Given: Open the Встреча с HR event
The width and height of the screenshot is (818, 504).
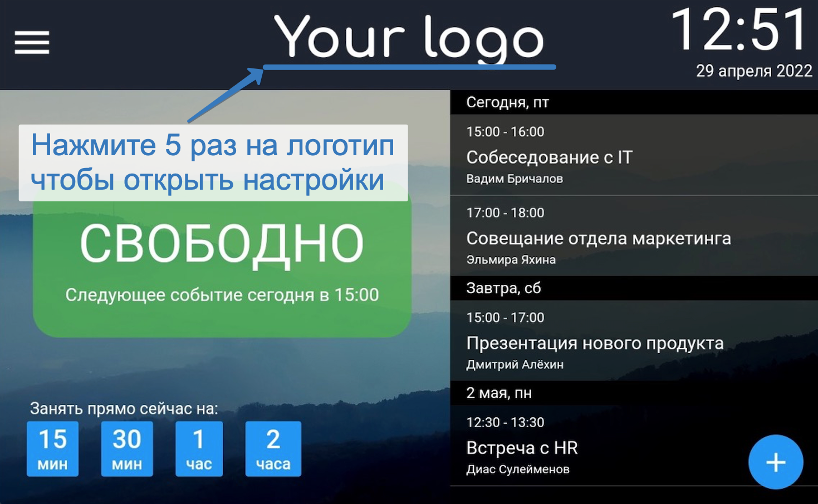Looking at the screenshot, I should tap(634, 446).
